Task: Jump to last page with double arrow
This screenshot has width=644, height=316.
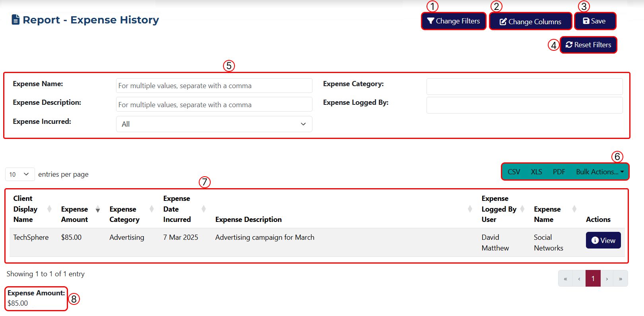Action: [x=620, y=279]
